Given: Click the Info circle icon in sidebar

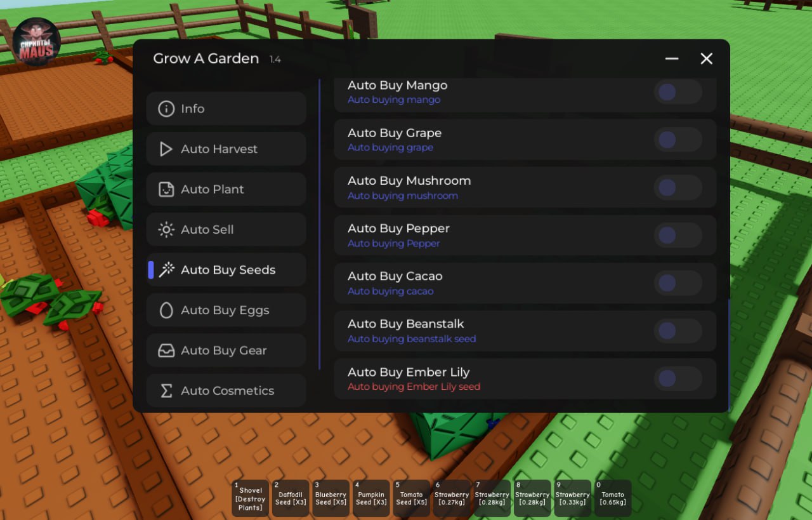Looking at the screenshot, I should pos(166,109).
